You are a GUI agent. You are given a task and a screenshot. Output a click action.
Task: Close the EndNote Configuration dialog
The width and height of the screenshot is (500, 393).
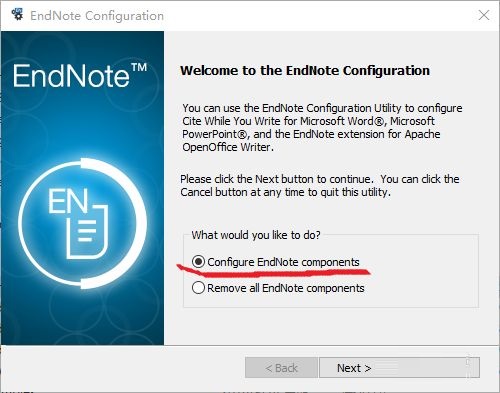tap(484, 15)
